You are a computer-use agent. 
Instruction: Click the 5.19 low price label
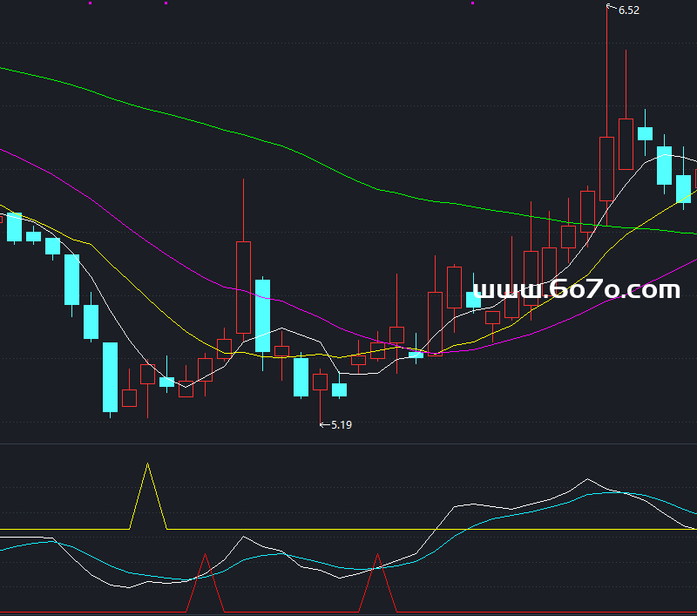point(342,425)
